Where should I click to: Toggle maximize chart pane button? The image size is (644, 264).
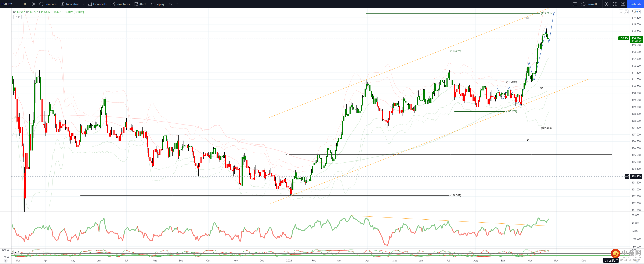click(626, 12)
